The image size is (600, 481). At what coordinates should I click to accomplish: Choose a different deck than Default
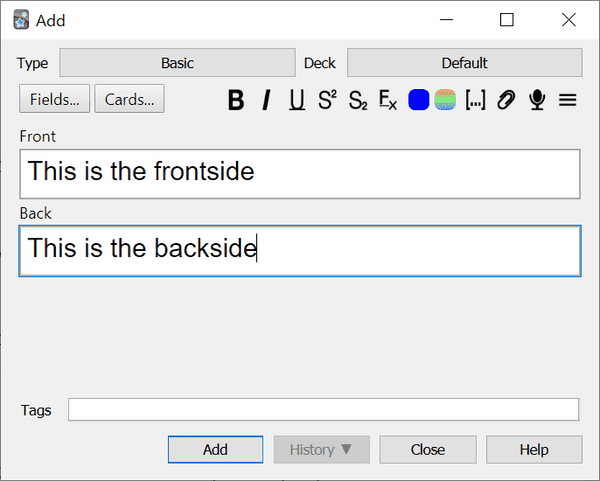[464, 63]
